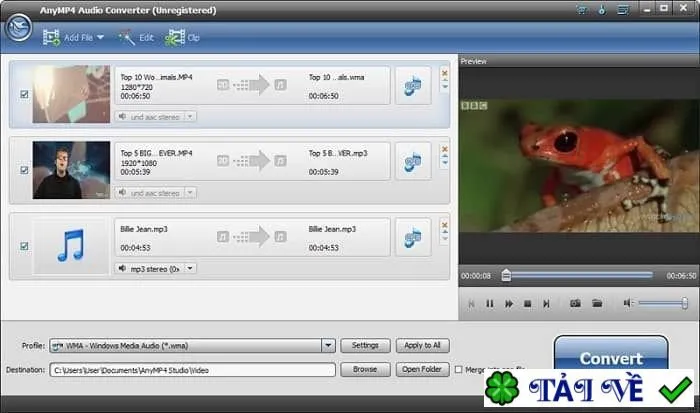Click the frog preview video area
This screenshot has width=700, height=413.
click(x=579, y=165)
